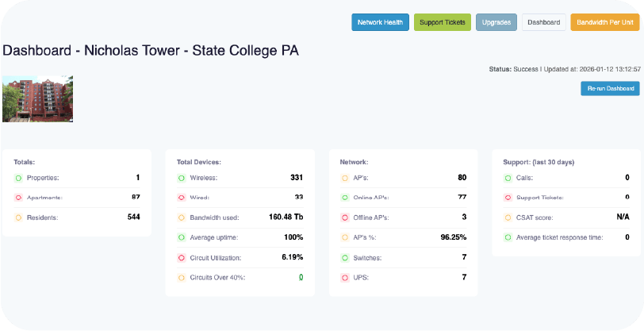Select the Dashboard tab
Screen dimensions: 644x331
point(544,22)
